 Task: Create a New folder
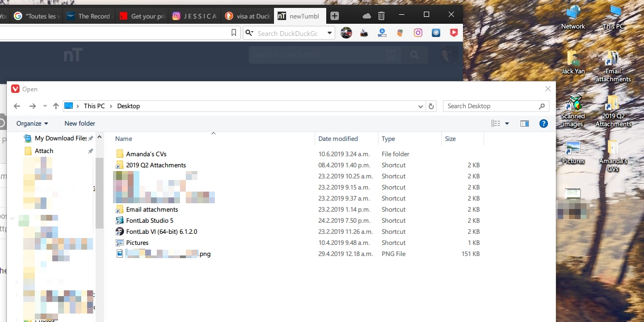(80, 124)
